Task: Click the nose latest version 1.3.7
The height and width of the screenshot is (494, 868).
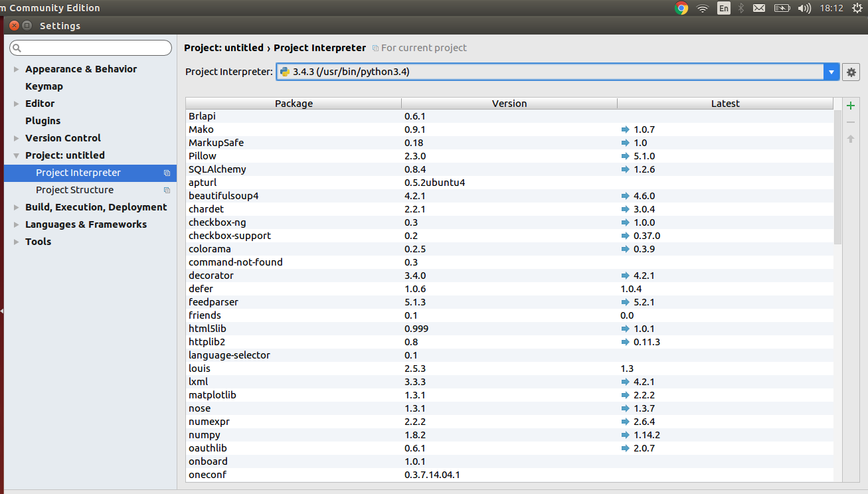Action: [x=644, y=408]
